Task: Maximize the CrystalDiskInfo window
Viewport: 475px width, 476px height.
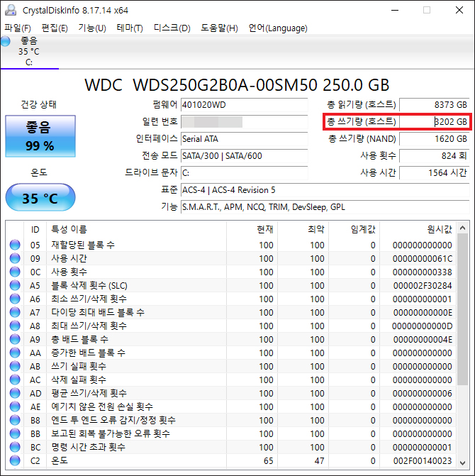Action: pos(427,10)
